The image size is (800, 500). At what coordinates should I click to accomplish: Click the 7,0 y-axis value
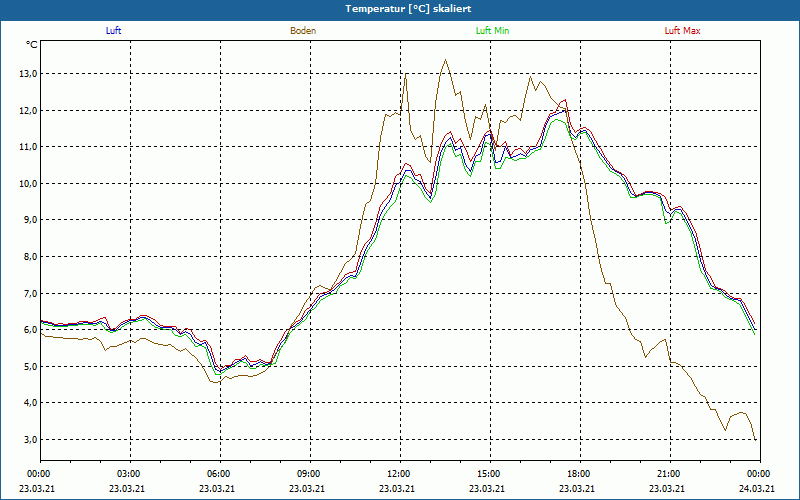click(x=30, y=293)
